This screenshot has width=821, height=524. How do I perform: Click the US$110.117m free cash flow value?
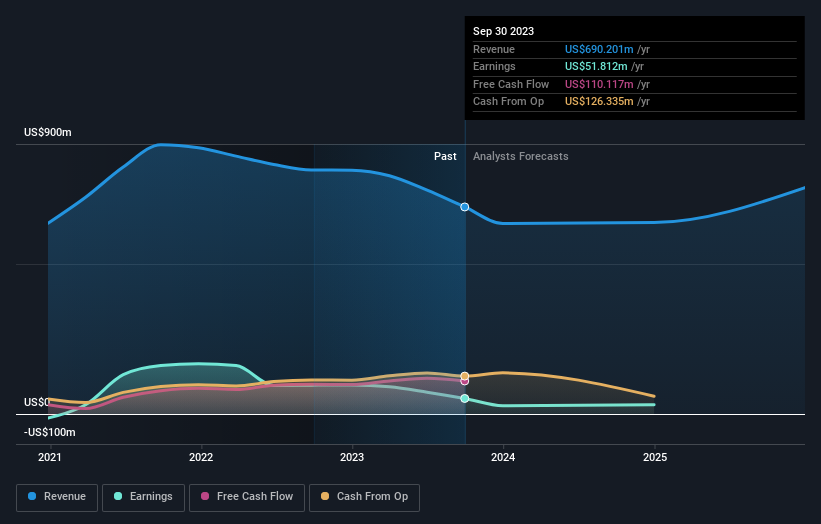click(x=599, y=84)
